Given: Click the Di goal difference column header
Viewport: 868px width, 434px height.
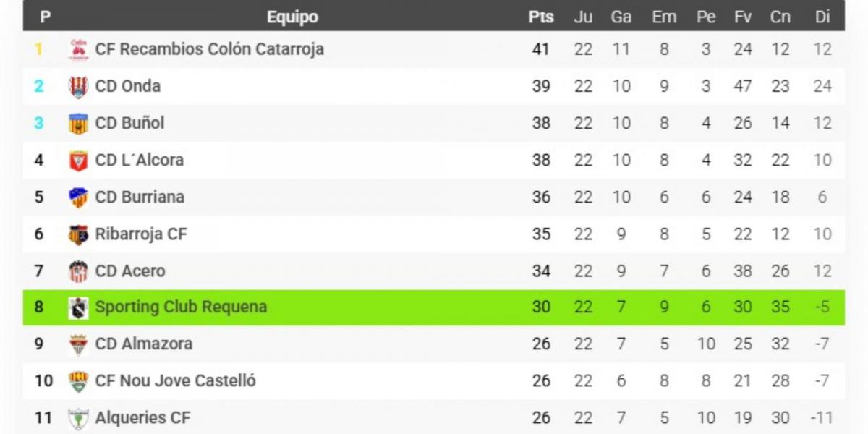Looking at the screenshot, I should pyautogui.click(x=822, y=17).
